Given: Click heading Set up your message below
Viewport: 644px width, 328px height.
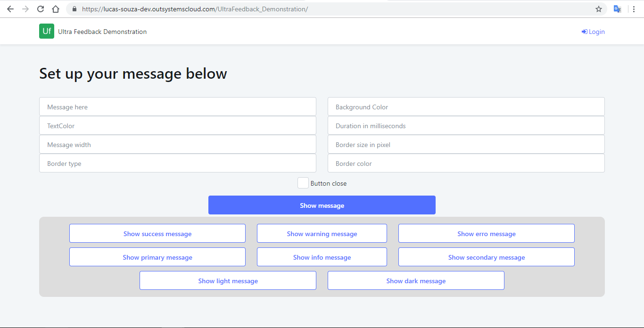Looking at the screenshot, I should (x=133, y=74).
